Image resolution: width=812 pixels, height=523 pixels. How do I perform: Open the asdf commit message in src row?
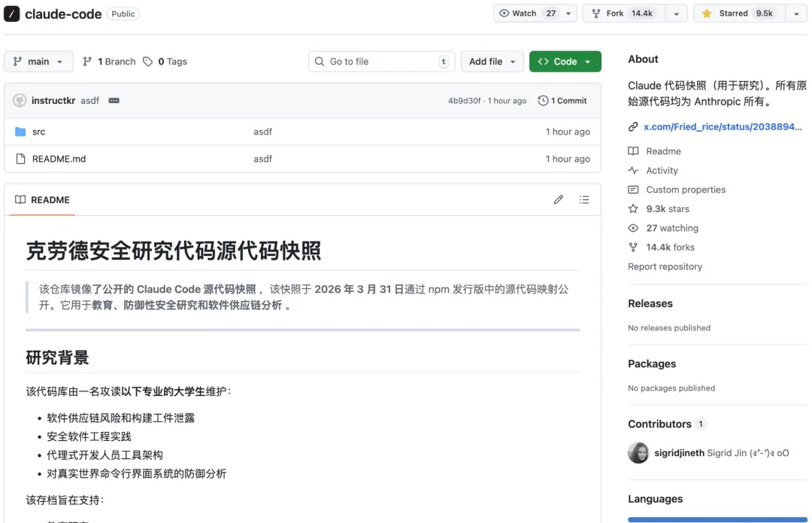point(262,132)
